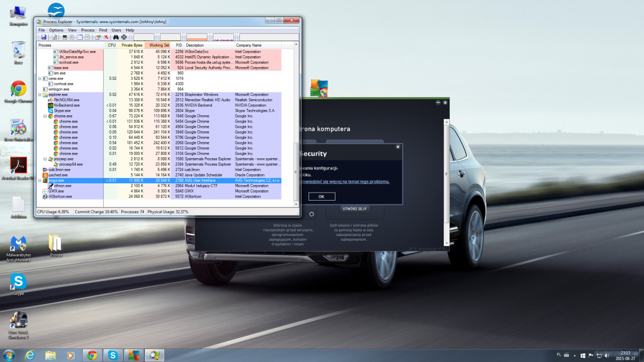Viewport: 644px width, 362px height.
Task: Open the Help menu
Action: pyautogui.click(x=130, y=30)
